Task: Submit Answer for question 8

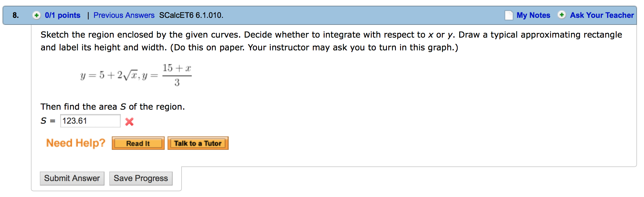Action: (72, 178)
